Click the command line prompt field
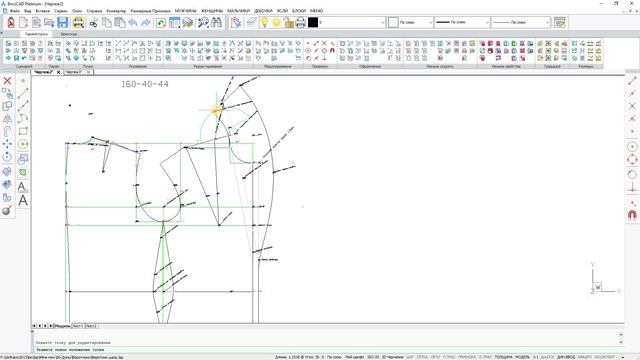The width and height of the screenshot is (640, 360). [x=327, y=350]
